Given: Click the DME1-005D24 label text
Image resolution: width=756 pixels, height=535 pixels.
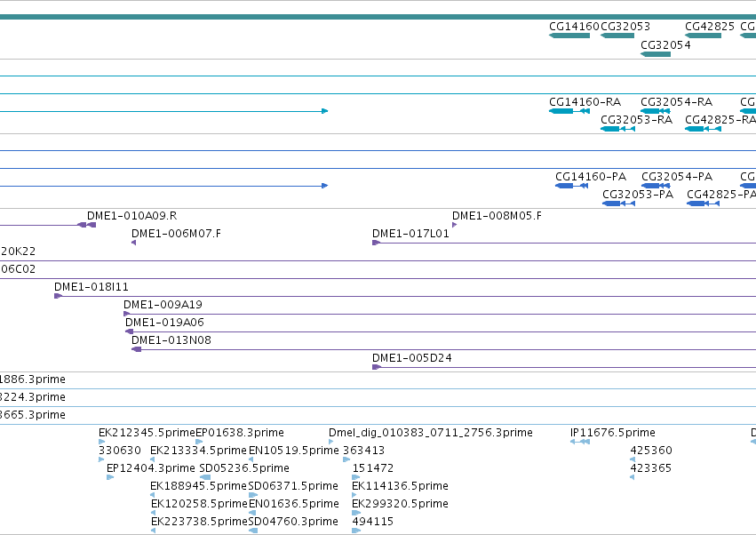Looking at the screenshot, I should coord(411,358).
